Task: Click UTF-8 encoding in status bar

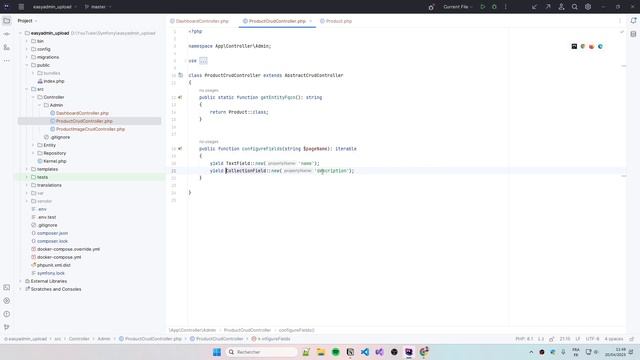Action: click(592, 339)
